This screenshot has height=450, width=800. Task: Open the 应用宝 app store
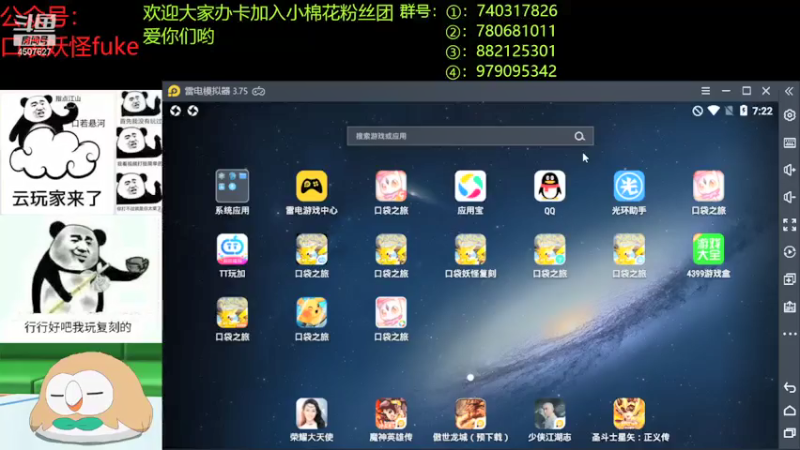(470, 187)
